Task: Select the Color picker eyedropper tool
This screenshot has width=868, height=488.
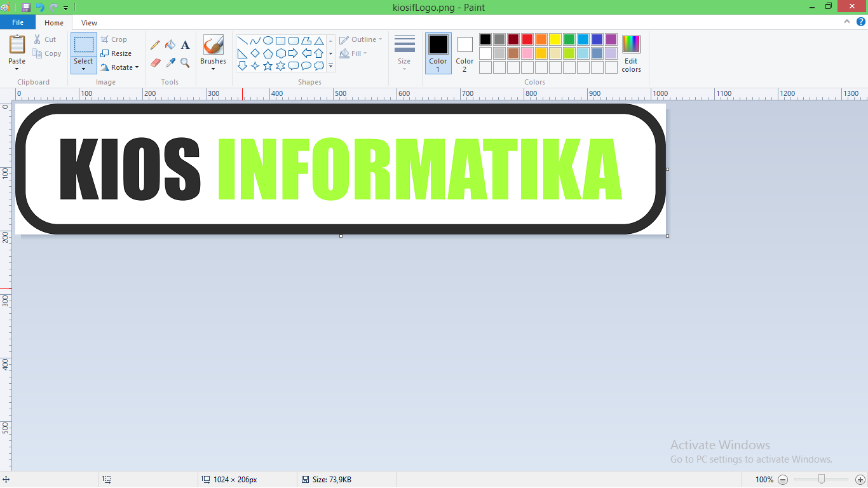Action: point(170,62)
